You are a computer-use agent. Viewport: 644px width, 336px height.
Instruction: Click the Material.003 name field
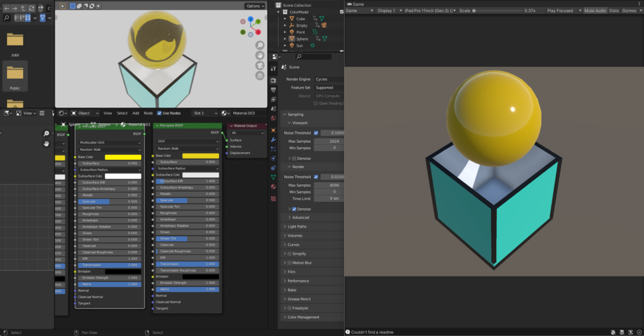[248, 113]
